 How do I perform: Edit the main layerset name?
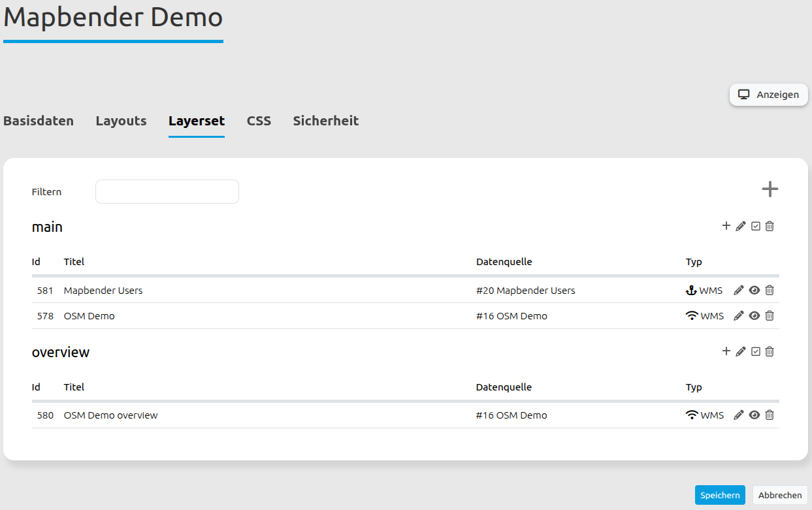(740, 226)
